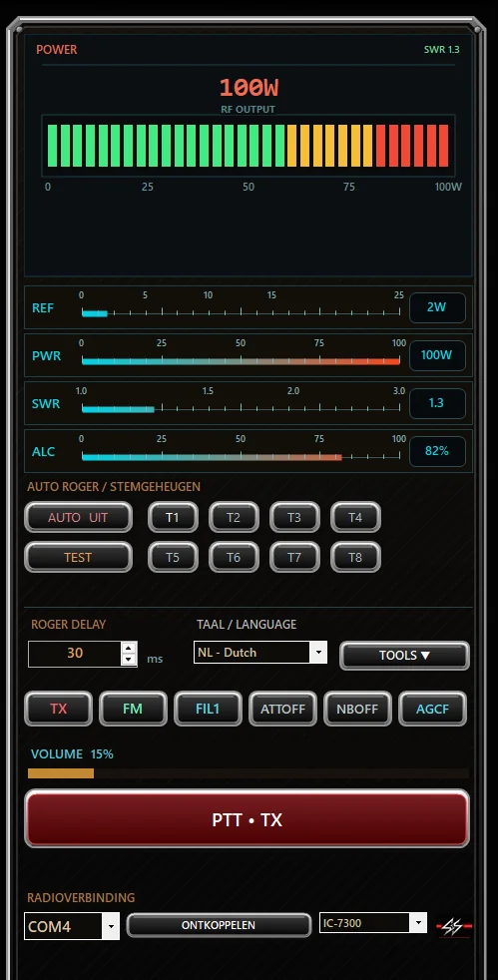Screen dimensions: 498x980
Task: Click the big PTT • TX button
Action: point(247,818)
